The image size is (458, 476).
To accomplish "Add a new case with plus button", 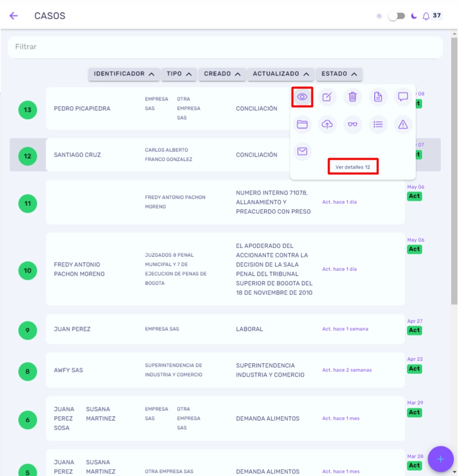I will [x=440, y=459].
